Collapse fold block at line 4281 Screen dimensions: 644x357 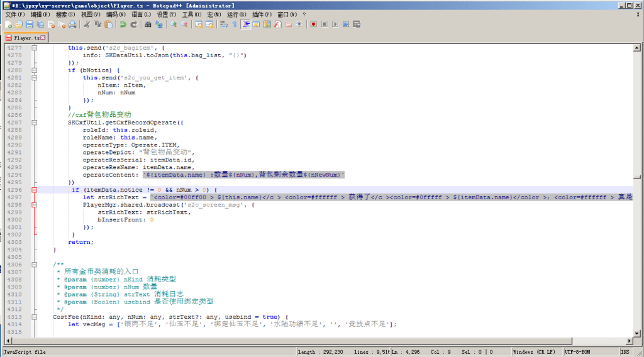(x=35, y=78)
